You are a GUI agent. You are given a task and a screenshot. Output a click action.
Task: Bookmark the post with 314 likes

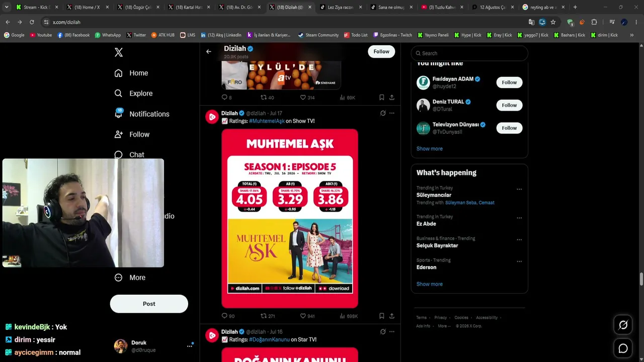[381, 97]
